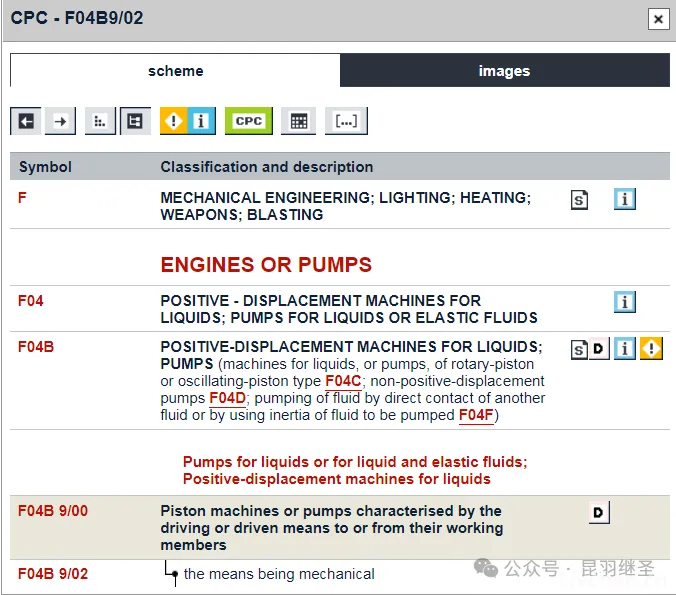
Task: Click the blue info icon in toolbar
Action: coord(201,121)
